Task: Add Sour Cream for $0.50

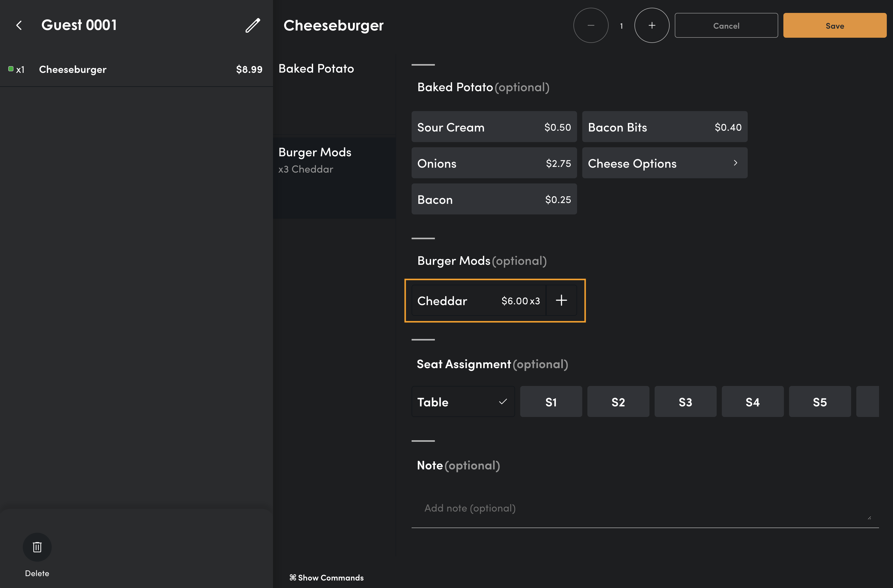Action: [x=494, y=127]
